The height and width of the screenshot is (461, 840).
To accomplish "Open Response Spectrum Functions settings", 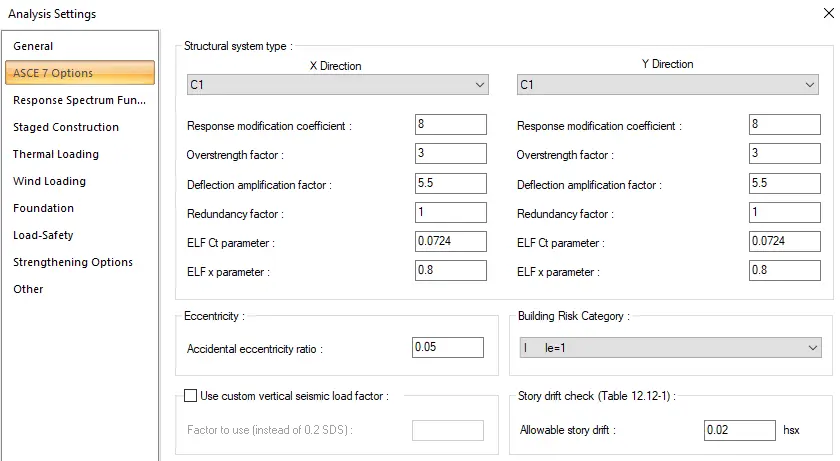I will [80, 100].
